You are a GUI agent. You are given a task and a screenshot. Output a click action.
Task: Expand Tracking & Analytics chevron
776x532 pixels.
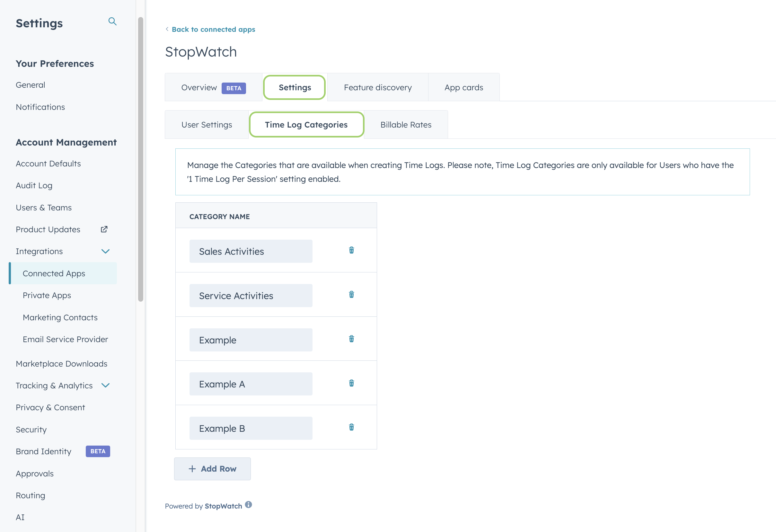point(106,386)
